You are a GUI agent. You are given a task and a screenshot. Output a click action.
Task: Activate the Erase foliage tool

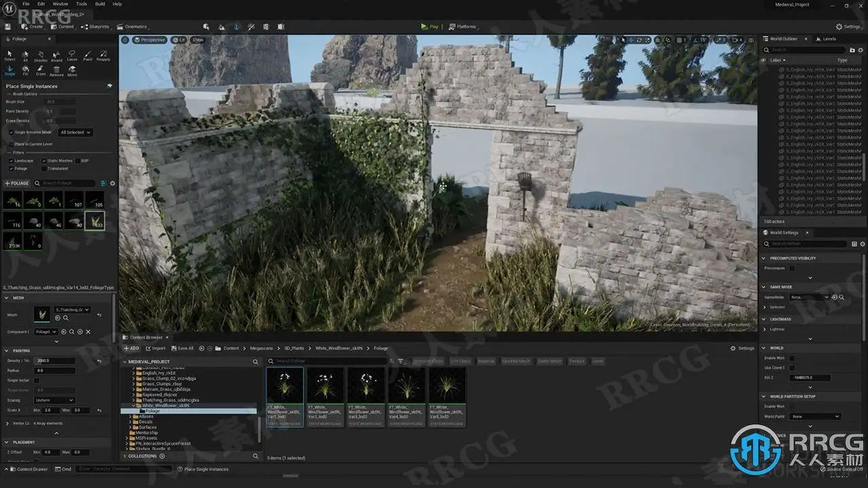pos(41,70)
